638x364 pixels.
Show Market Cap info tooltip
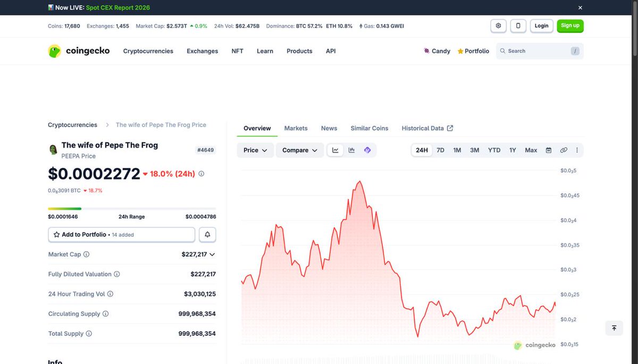(x=86, y=255)
